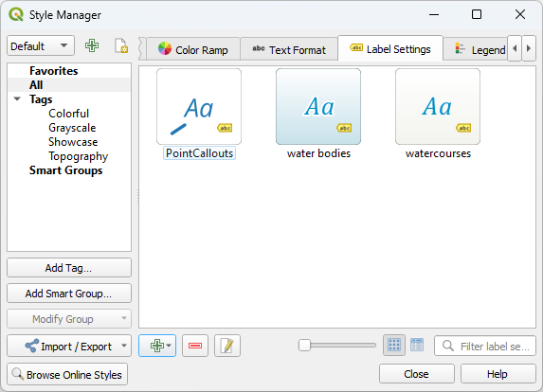
Task: Click the Help button
Action: [498, 374]
